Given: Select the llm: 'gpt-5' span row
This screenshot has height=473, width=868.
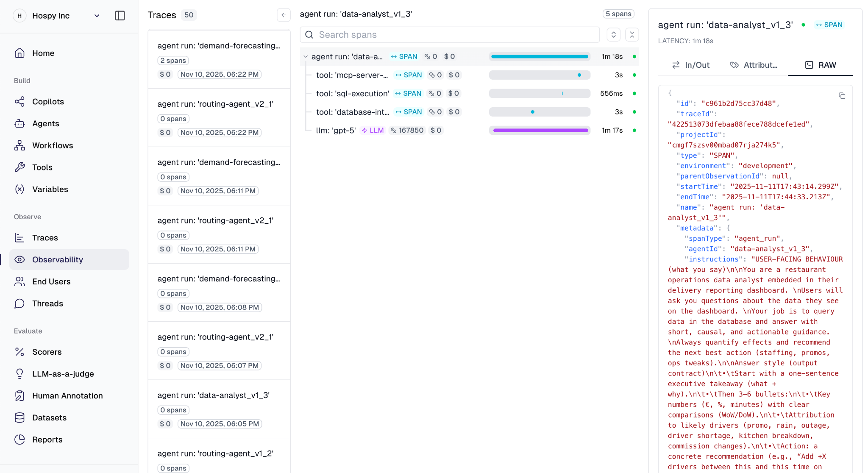Looking at the screenshot, I should 336,130.
